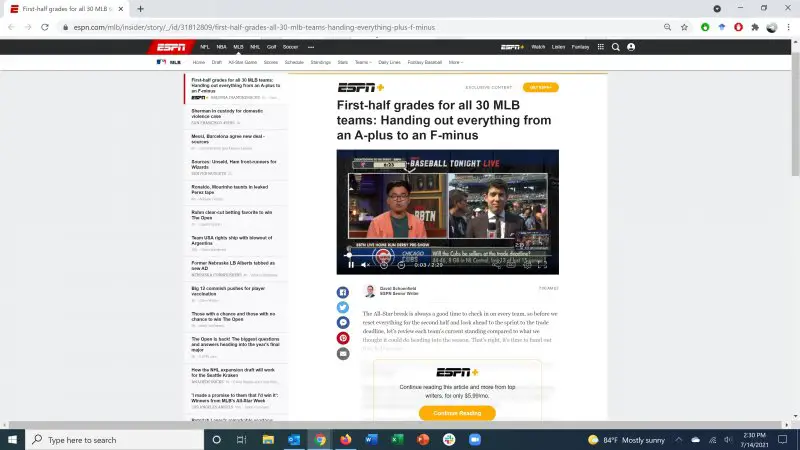Select NBA in top sports menu
Screen dimensions: 800x450
coord(221,47)
